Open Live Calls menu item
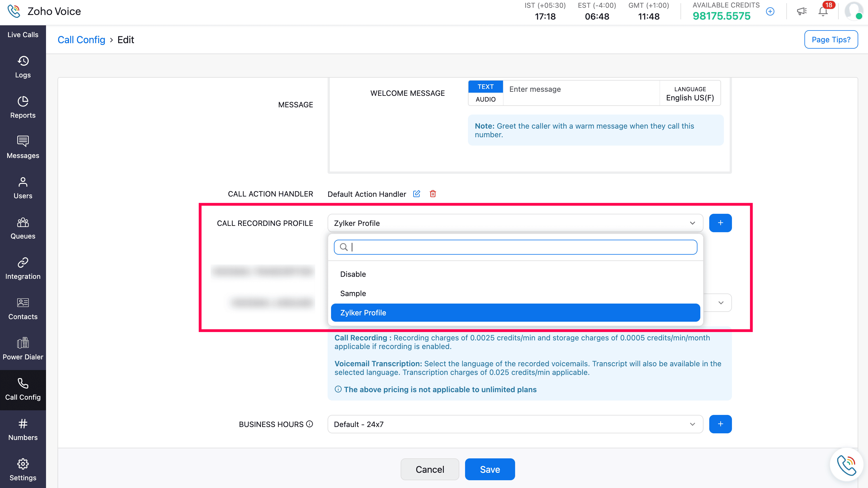This screenshot has width=868, height=488. pos(23,35)
